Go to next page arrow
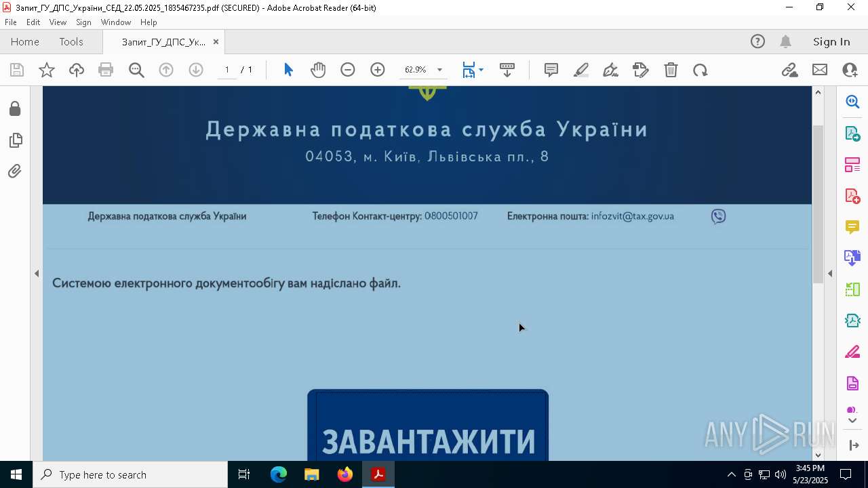868x488 pixels. [196, 70]
